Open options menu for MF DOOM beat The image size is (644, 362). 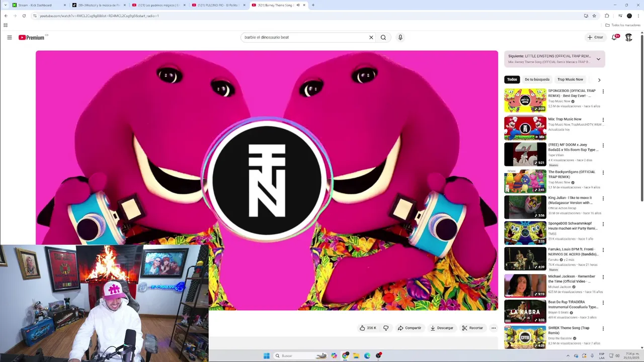point(603,145)
